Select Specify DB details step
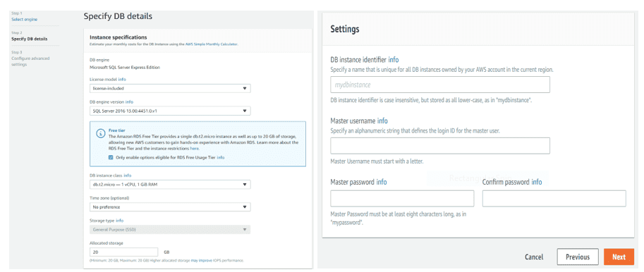This screenshot has height=272, width=644. pos(29,39)
